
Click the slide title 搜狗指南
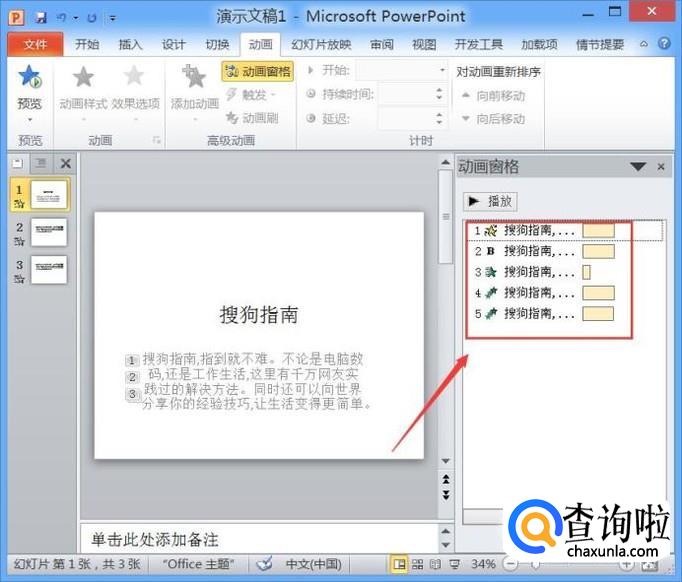[259, 315]
